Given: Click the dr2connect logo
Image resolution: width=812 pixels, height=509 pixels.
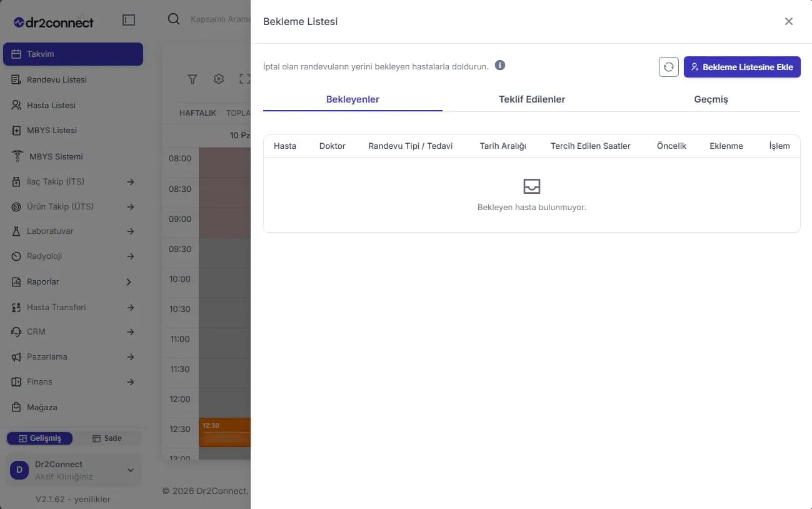Looking at the screenshot, I should (54, 23).
